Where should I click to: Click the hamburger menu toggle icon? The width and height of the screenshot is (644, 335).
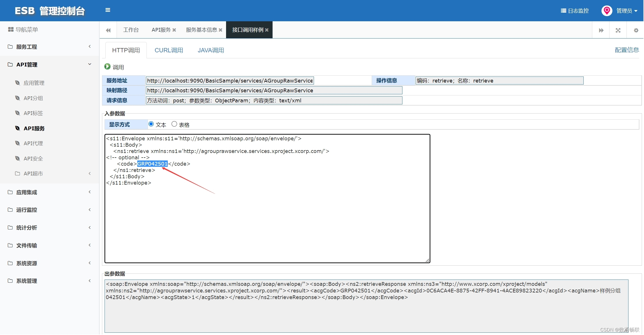[x=108, y=10]
